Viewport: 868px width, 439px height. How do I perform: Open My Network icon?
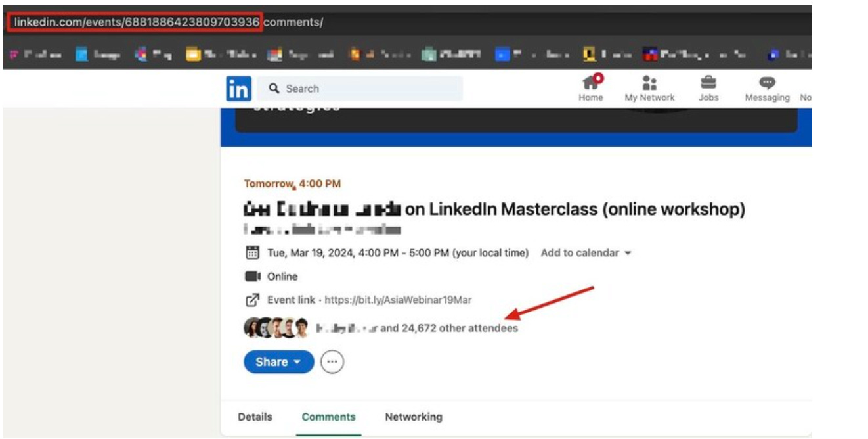tap(649, 88)
